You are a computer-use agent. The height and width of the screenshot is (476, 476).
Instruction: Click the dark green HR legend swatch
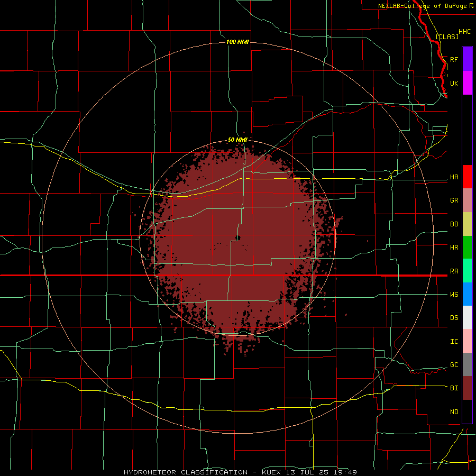[x=467, y=248]
